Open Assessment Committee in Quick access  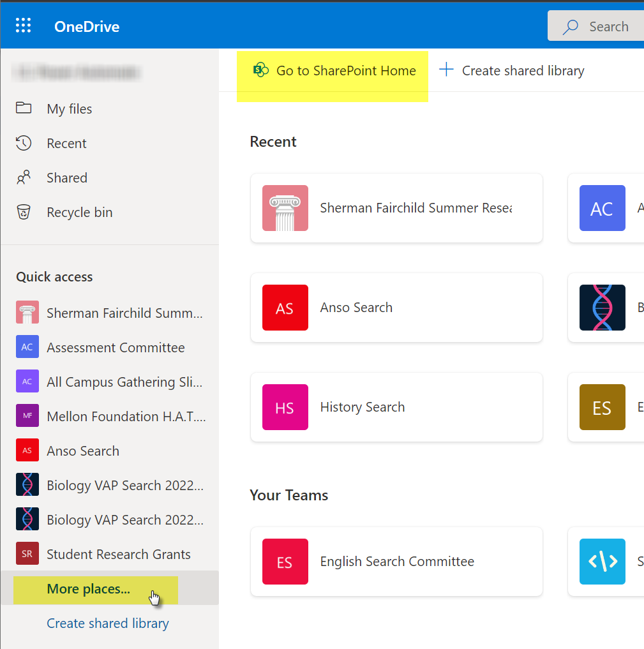pos(110,347)
